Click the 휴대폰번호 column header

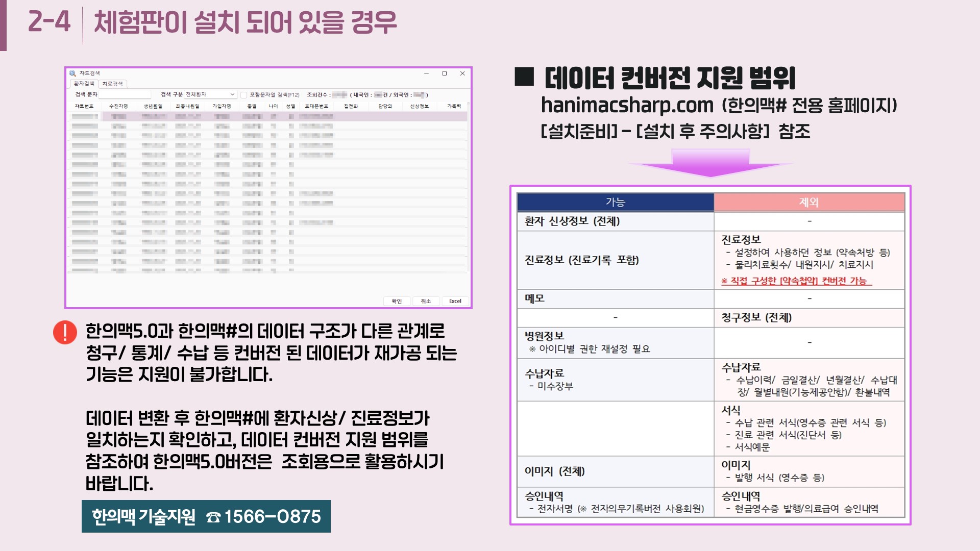coord(316,106)
